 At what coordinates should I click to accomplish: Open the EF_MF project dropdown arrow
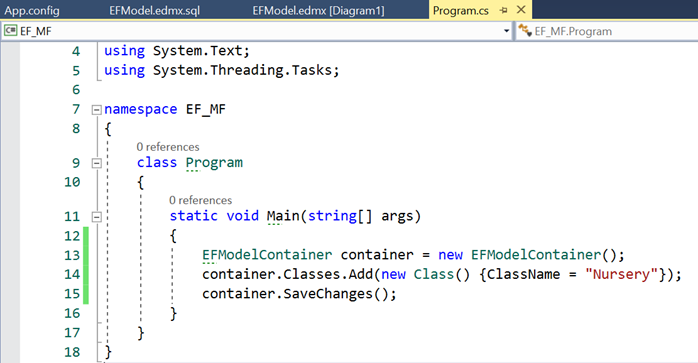click(x=506, y=31)
